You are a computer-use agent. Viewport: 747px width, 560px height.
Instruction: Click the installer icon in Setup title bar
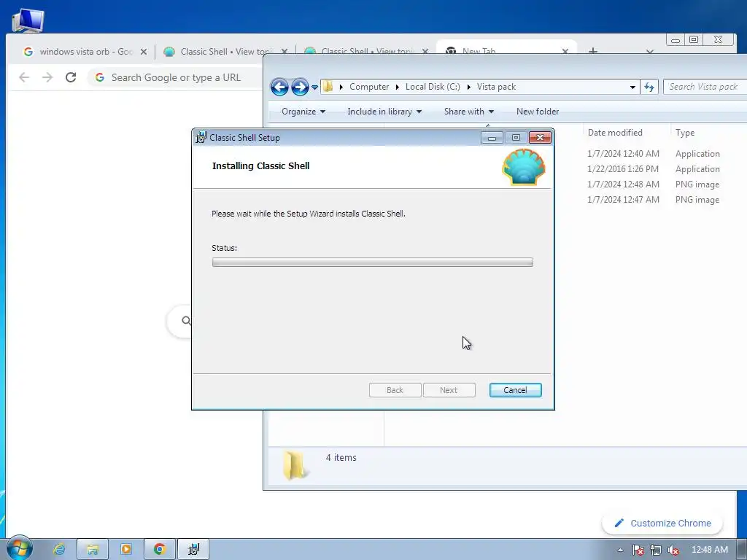[201, 138]
